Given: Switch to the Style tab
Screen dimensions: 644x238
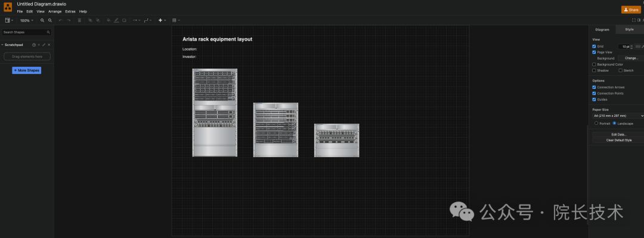Looking at the screenshot, I should (629, 29).
